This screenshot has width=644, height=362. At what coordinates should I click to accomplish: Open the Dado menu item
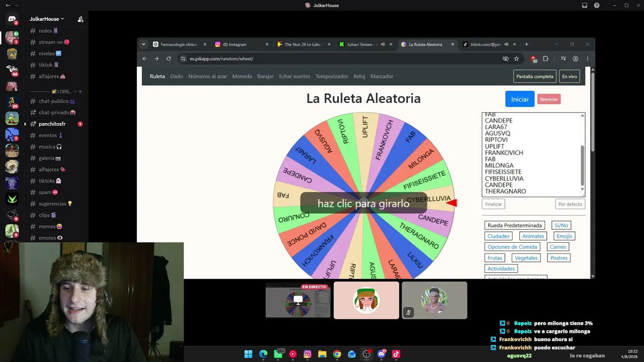click(x=177, y=76)
